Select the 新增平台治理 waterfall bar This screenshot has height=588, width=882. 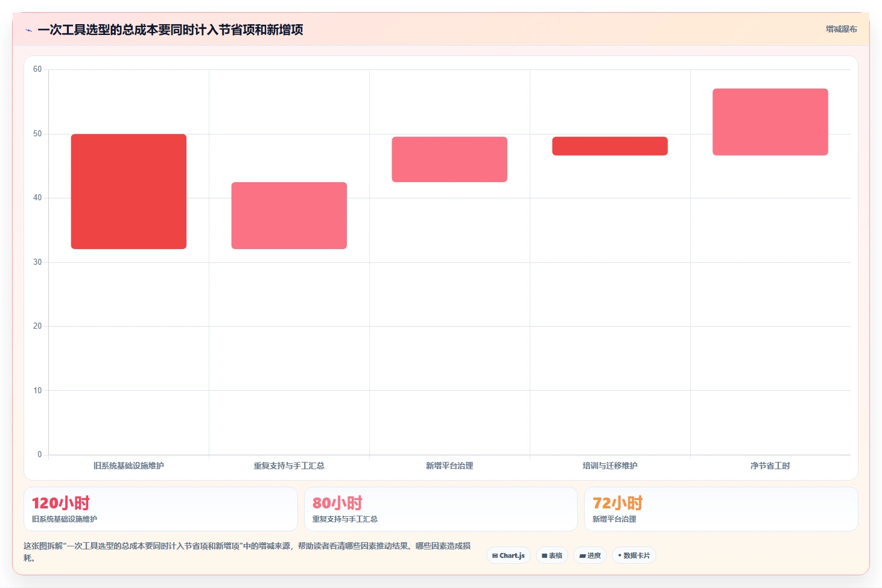click(x=449, y=159)
